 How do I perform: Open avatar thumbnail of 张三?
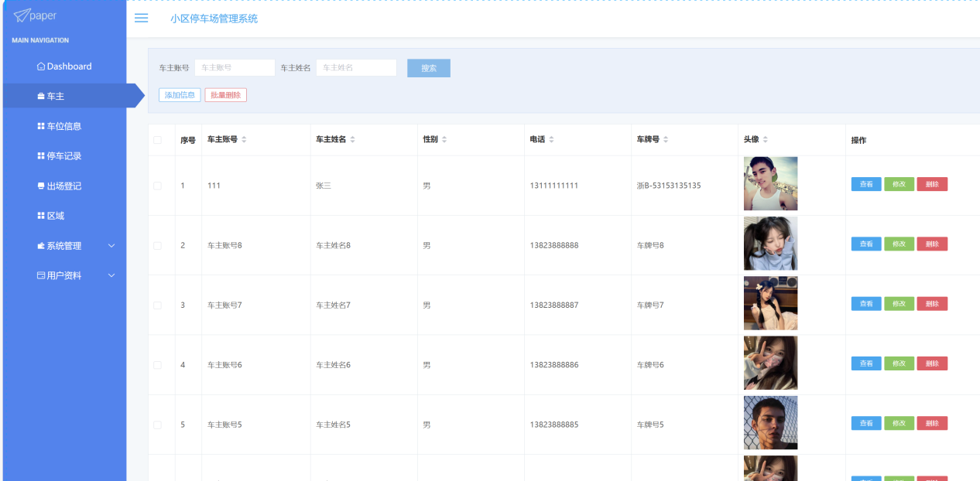770,184
